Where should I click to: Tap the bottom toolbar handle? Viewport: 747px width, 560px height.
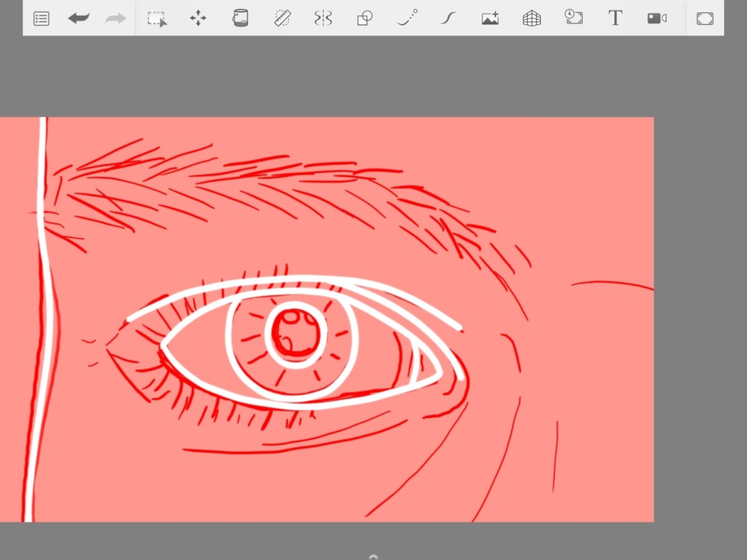[x=373, y=557]
